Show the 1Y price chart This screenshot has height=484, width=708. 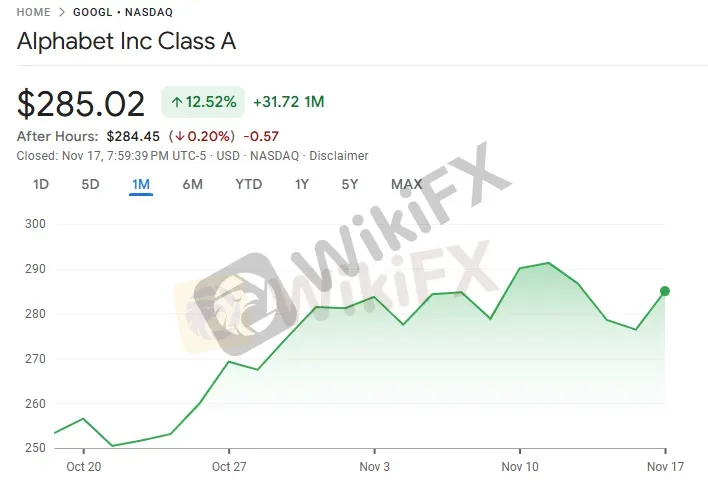(301, 184)
